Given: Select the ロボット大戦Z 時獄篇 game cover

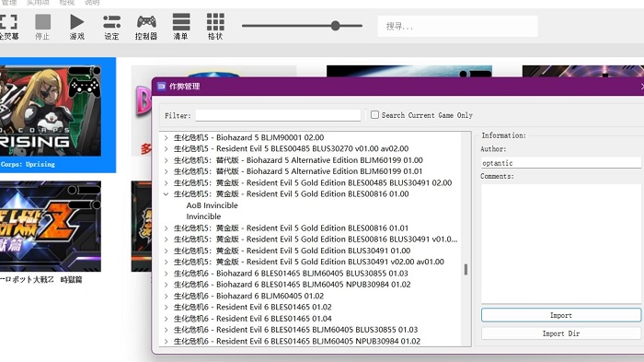Looking at the screenshot, I should (x=51, y=227).
